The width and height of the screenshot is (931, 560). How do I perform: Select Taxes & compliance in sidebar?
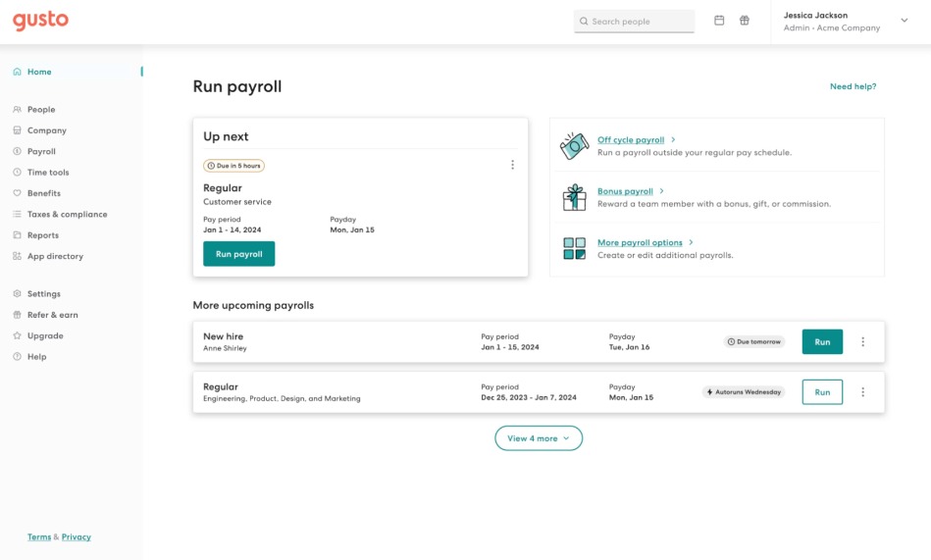tap(67, 215)
